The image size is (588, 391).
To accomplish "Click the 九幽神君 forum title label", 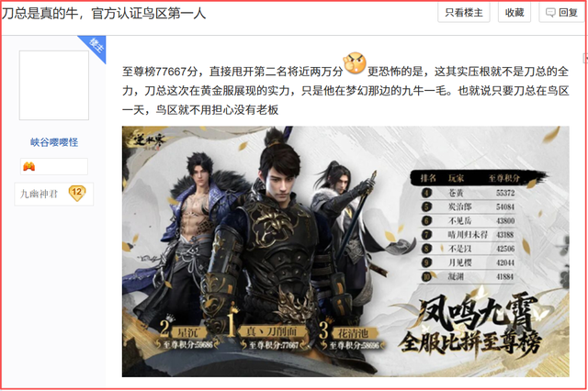I will pyautogui.click(x=39, y=194).
